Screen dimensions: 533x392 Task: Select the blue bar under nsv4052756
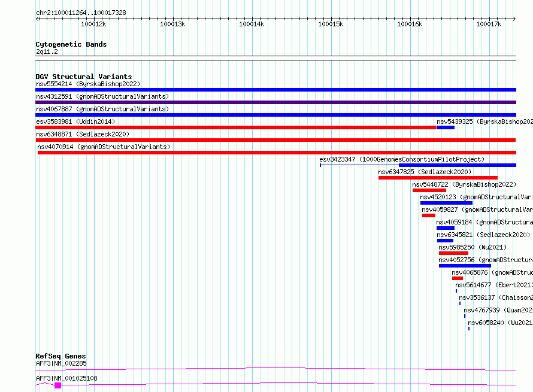click(x=465, y=266)
